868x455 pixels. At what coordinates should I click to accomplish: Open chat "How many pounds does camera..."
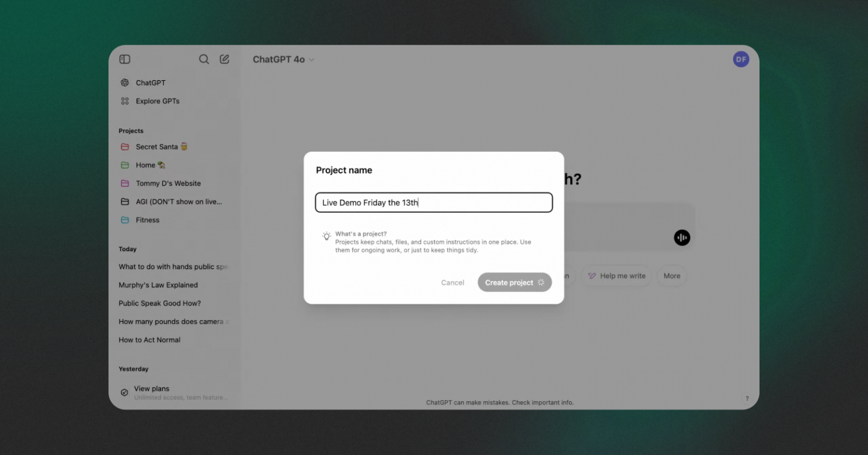(x=173, y=322)
